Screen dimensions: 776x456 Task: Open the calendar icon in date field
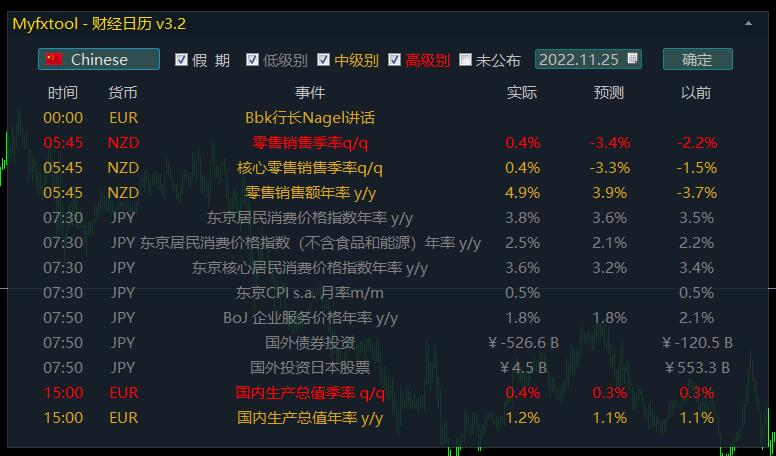pyautogui.click(x=632, y=58)
